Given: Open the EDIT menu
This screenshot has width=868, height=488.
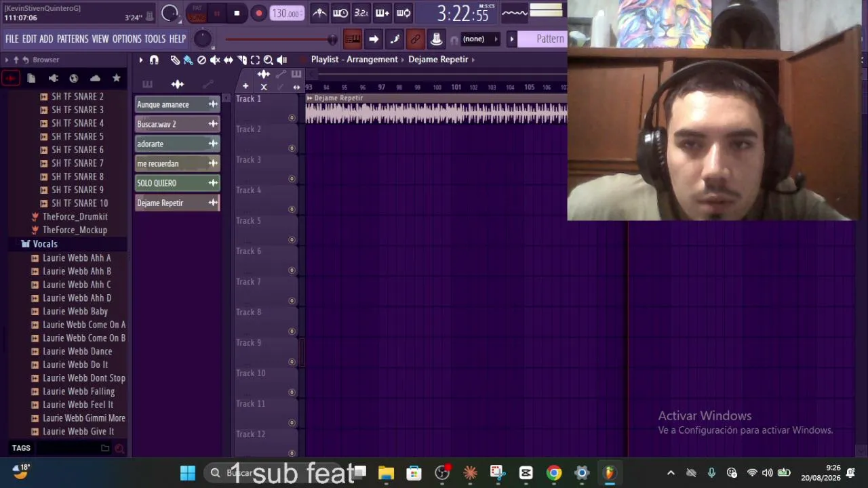Looking at the screenshot, I should [x=29, y=39].
